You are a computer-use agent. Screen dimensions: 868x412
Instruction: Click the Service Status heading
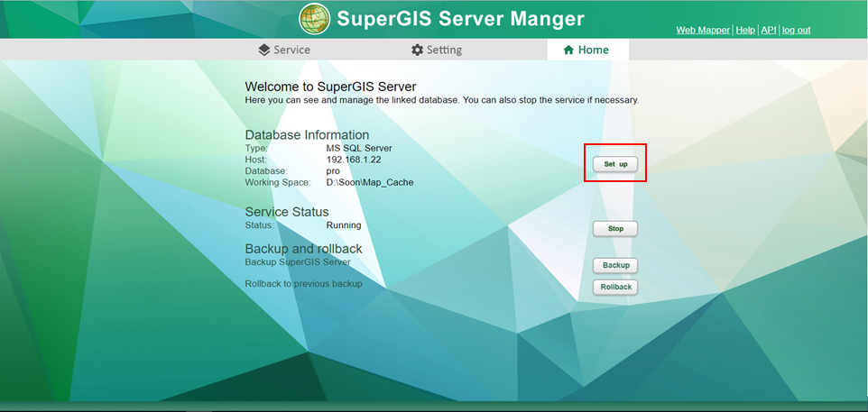coord(287,212)
